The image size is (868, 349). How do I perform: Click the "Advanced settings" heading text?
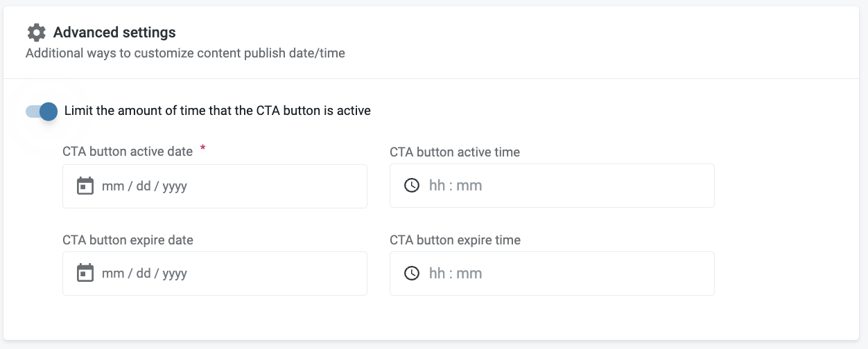pyautogui.click(x=114, y=33)
